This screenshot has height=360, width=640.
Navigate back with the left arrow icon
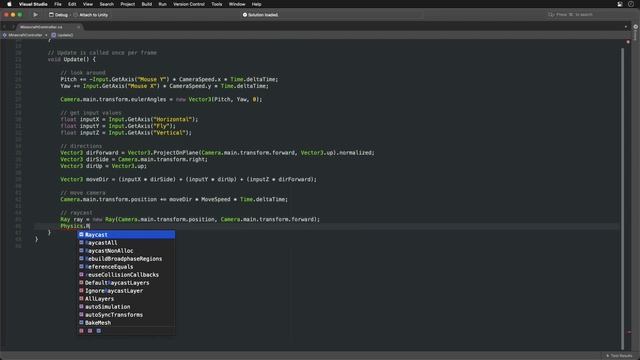click(4, 27)
